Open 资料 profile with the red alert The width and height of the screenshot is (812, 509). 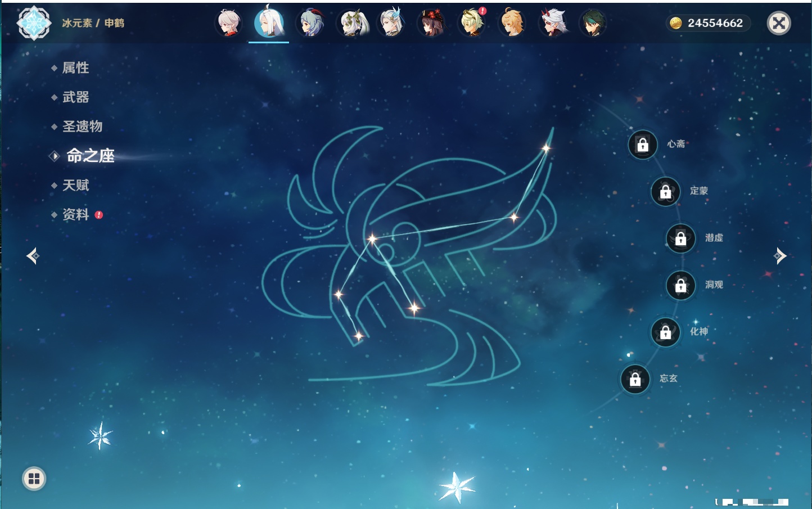point(75,214)
